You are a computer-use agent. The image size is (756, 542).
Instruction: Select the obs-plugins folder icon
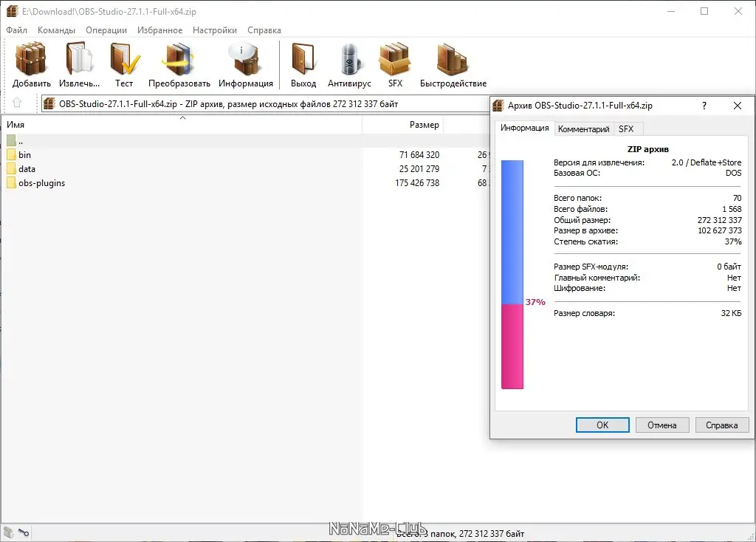[12, 182]
